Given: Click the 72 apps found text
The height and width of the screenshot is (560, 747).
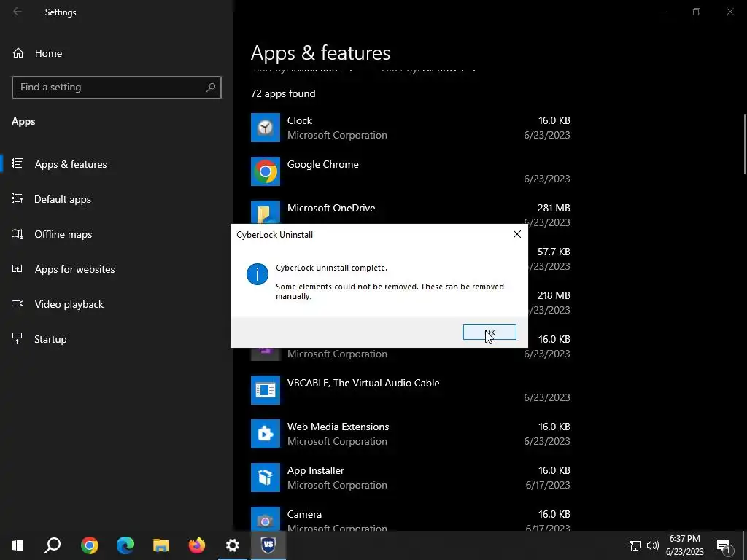Looking at the screenshot, I should (283, 93).
